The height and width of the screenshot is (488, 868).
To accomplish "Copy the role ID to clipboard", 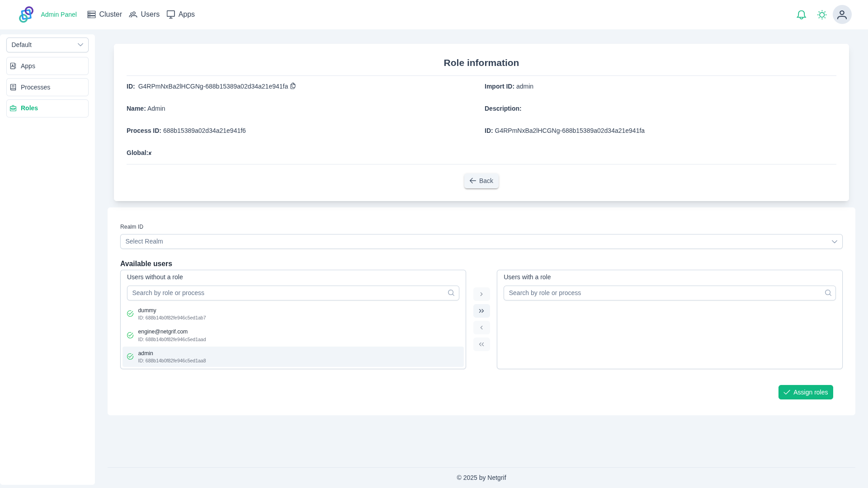I will coord(293,86).
